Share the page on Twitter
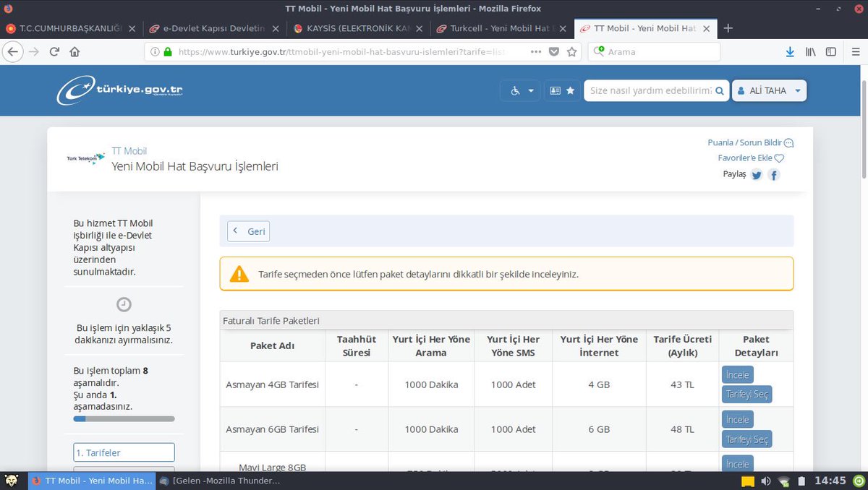Screen dimensions: 868x490 click(x=757, y=175)
